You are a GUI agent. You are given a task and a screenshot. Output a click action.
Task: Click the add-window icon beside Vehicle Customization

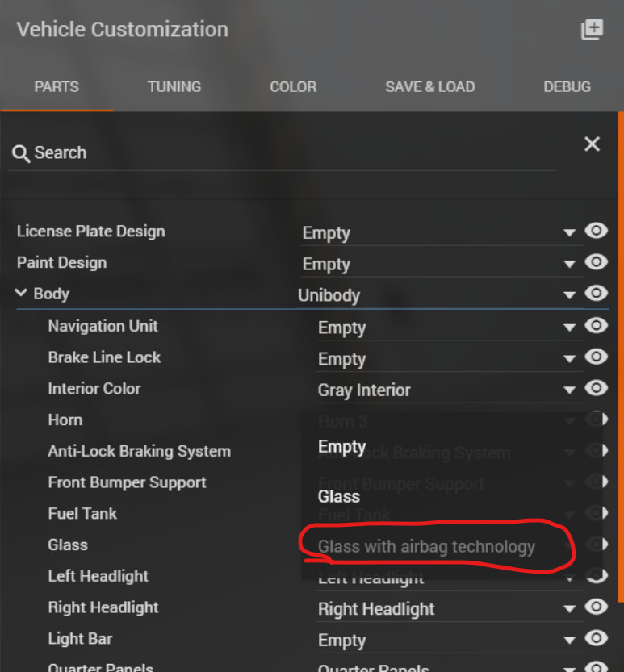(592, 30)
